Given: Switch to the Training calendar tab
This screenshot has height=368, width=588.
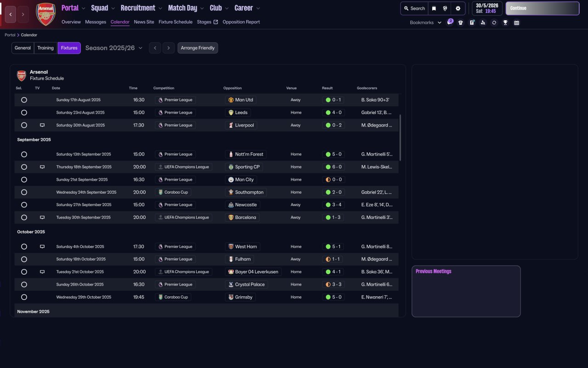Looking at the screenshot, I should (45, 48).
